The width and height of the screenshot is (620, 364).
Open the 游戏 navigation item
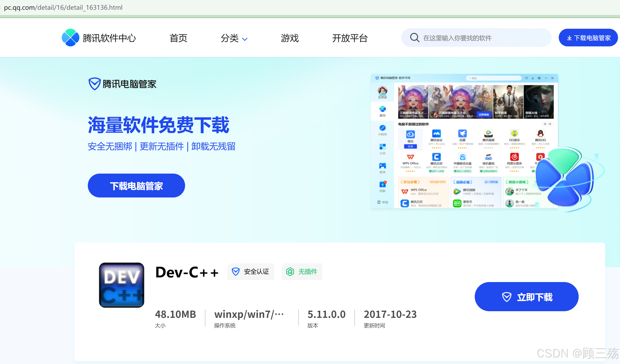[x=290, y=38]
